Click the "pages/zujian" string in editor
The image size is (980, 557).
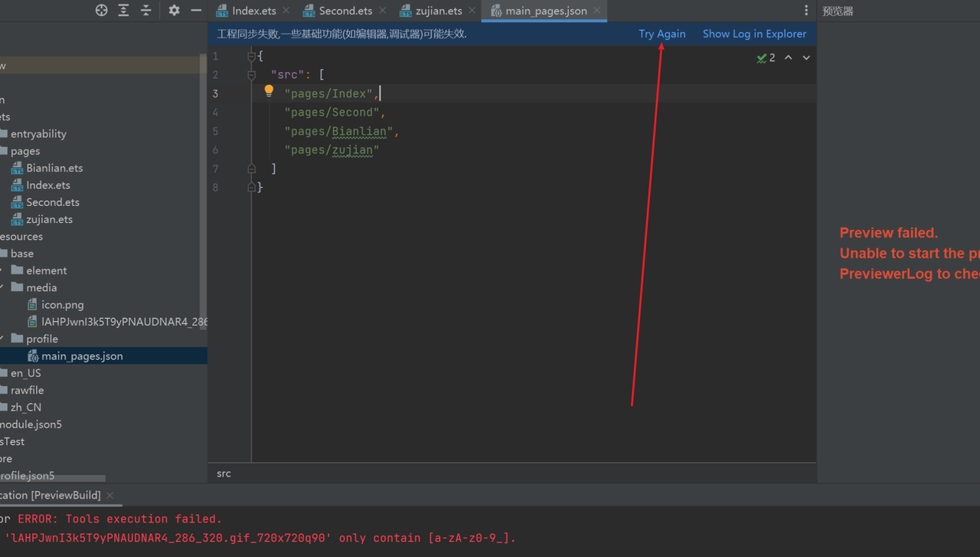point(332,149)
